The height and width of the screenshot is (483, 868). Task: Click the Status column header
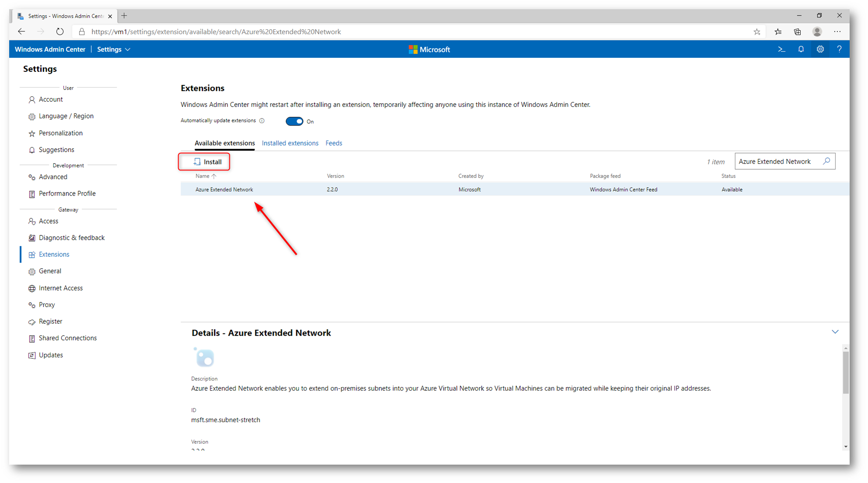(728, 176)
